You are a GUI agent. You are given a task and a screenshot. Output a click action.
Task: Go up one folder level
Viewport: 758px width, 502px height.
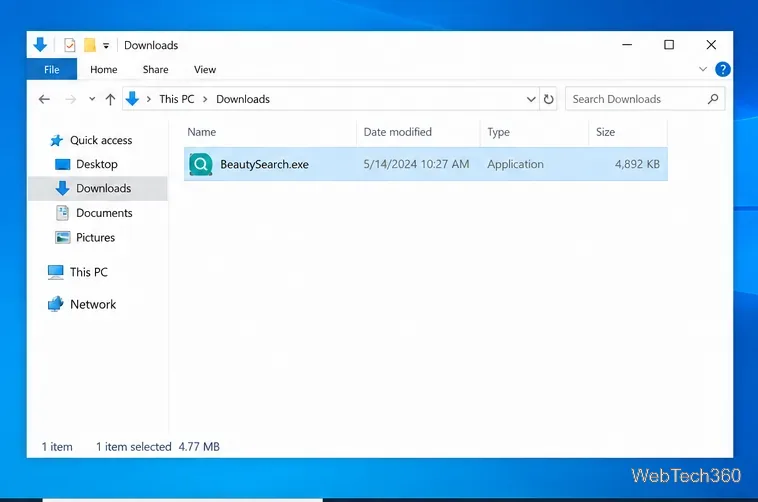coord(110,99)
